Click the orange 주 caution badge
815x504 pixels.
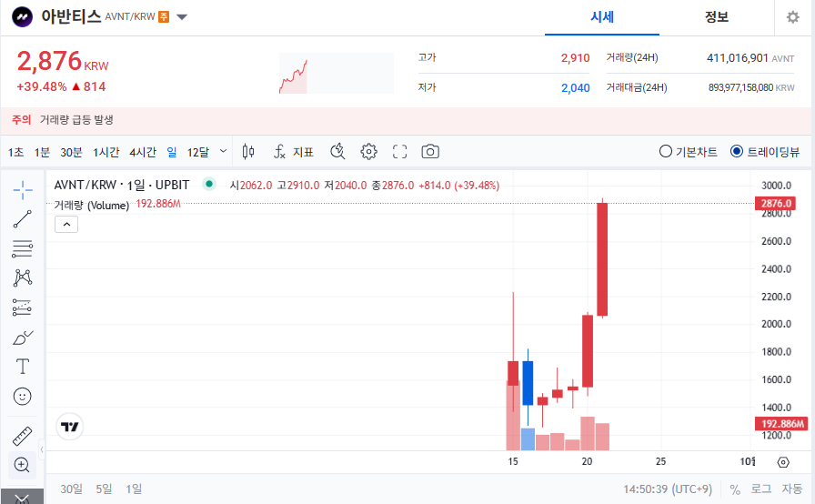click(x=164, y=17)
